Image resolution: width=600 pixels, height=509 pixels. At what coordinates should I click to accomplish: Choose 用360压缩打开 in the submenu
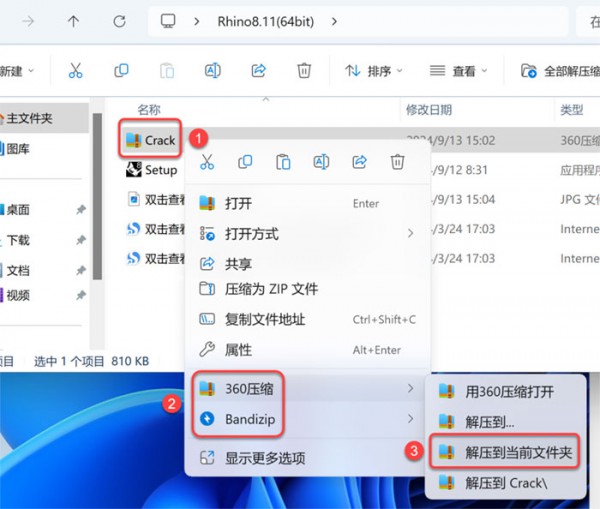coord(505,392)
